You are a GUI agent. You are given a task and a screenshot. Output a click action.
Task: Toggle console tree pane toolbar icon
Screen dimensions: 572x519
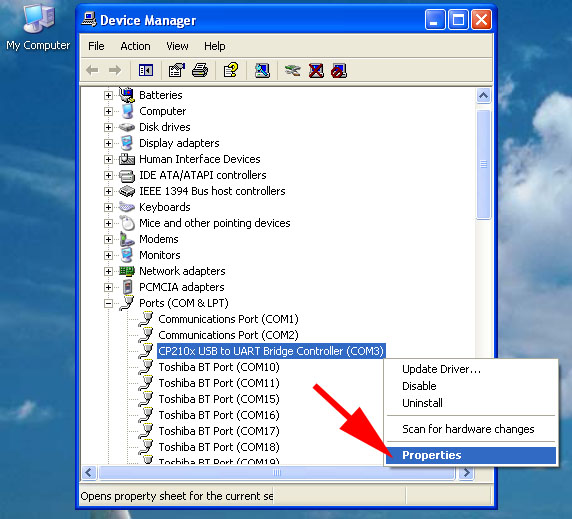(146, 70)
